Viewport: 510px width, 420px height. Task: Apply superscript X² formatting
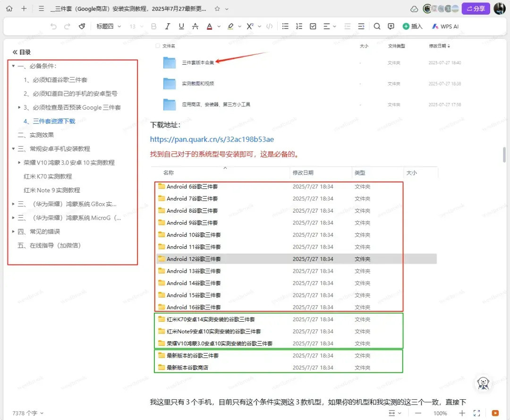(250, 26)
